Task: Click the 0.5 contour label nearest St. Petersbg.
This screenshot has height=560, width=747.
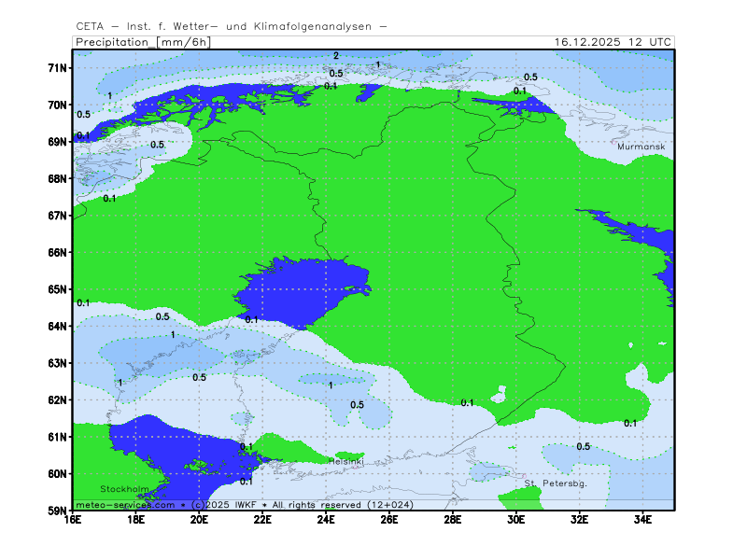Action: pyautogui.click(x=583, y=447)
